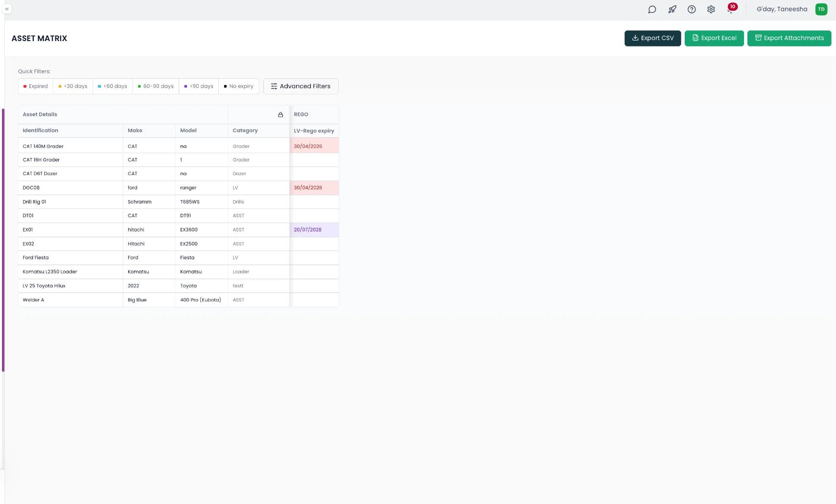Image resolution: width=836 pixels, height=504 pixels.
Task: Click the testt category cell
Action: click(258, 286)
